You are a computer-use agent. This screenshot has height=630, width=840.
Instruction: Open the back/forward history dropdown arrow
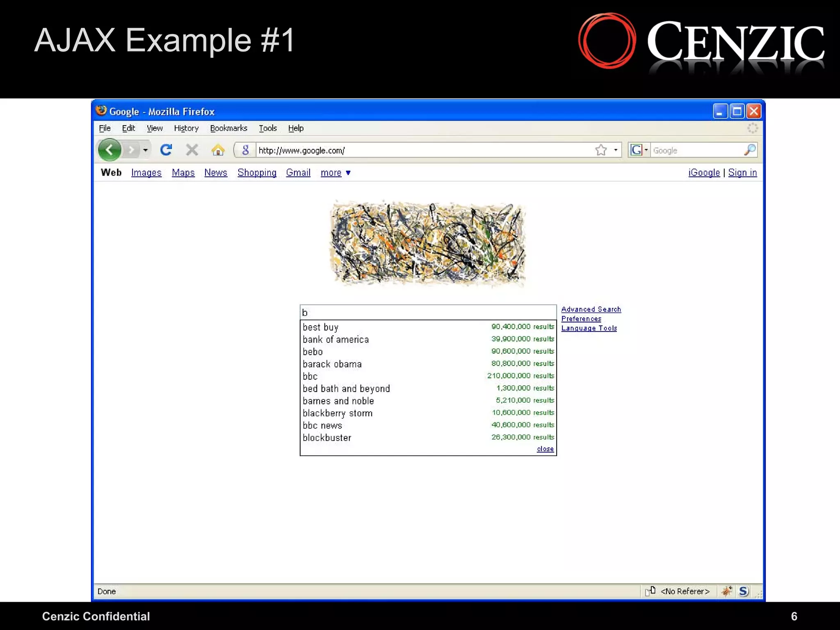click(145, 150)
